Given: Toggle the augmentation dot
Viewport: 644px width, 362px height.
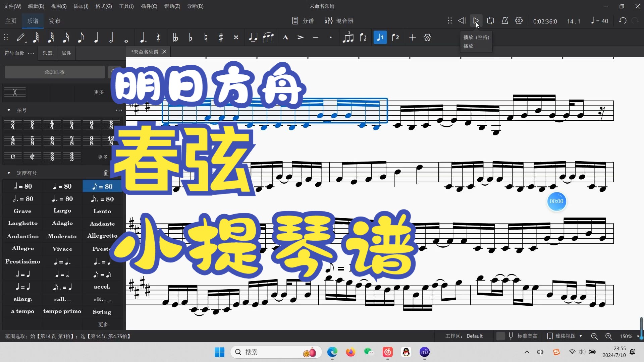Looking at the screenshot, I should (x=143, y=38).
